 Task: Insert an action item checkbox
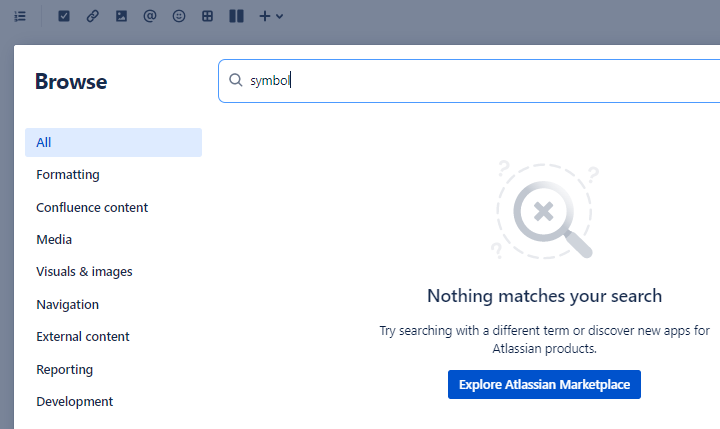[64, 17]
